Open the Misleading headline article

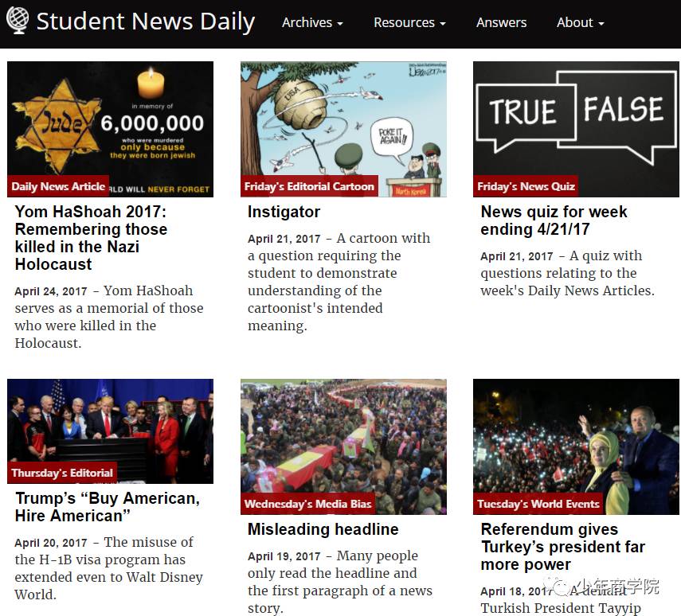(x=323, y=529)
